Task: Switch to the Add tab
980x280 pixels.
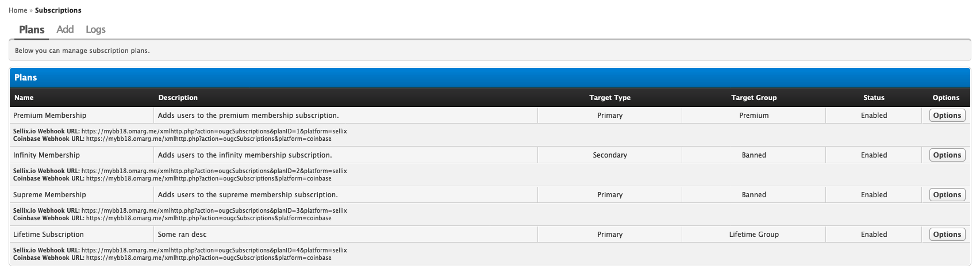Action: coord(65,29)
